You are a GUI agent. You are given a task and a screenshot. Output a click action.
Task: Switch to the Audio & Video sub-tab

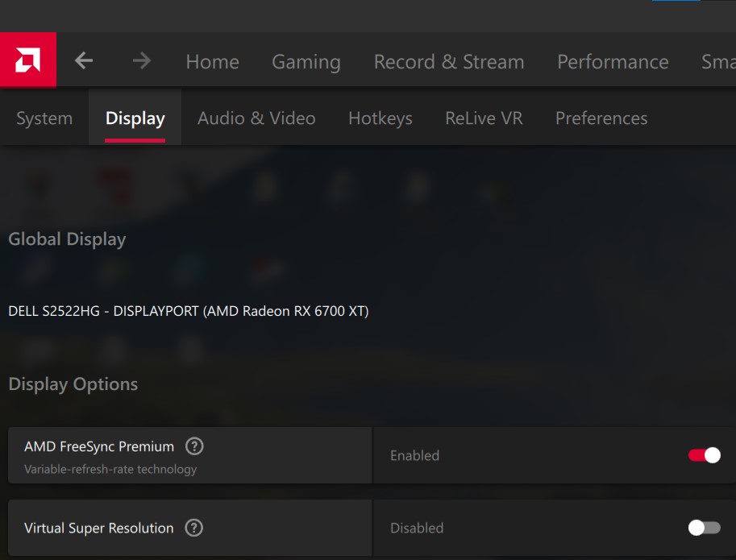click(x=256, y=118)
